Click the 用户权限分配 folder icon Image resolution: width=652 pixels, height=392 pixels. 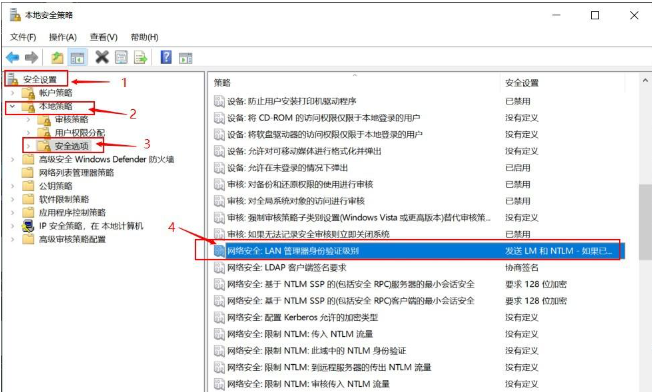44,133
